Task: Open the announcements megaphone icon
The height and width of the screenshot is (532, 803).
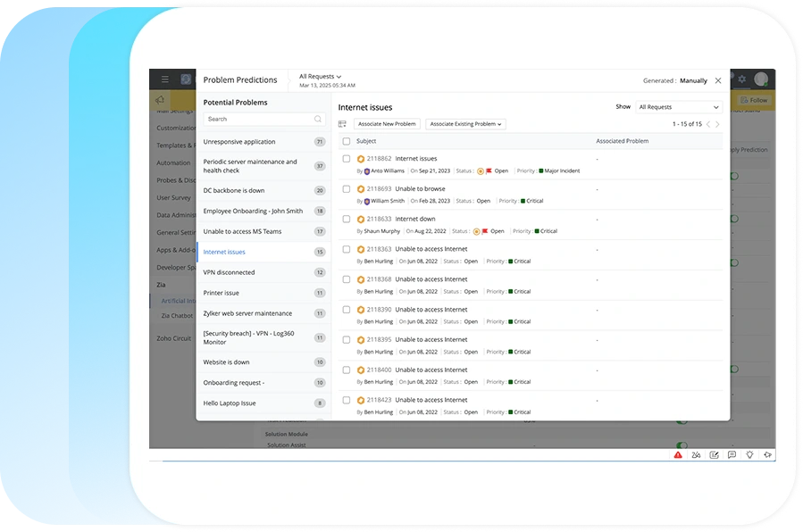Action: coord(767,454)
